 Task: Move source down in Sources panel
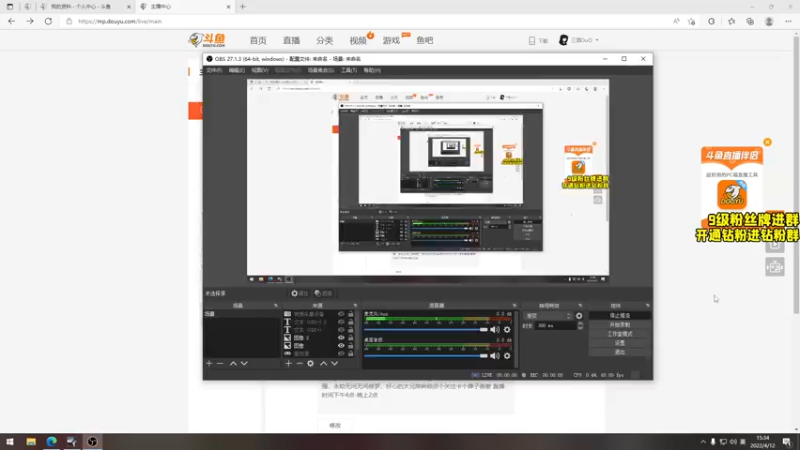pos(334,363)
